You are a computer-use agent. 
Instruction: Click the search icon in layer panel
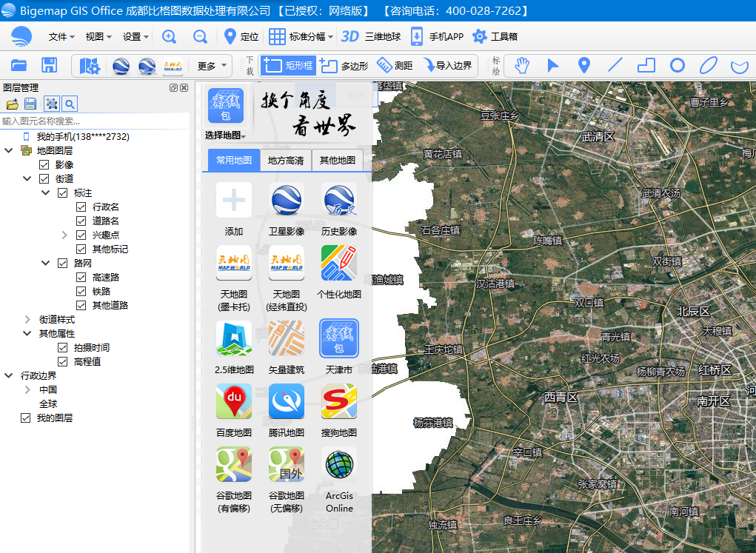coord(70,104)
